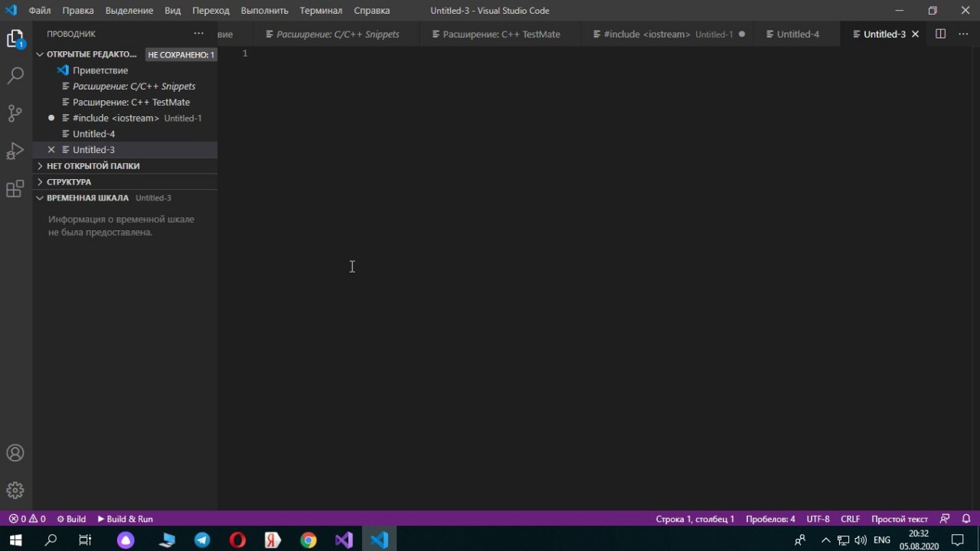Open the Справка menu

point(372,11)
